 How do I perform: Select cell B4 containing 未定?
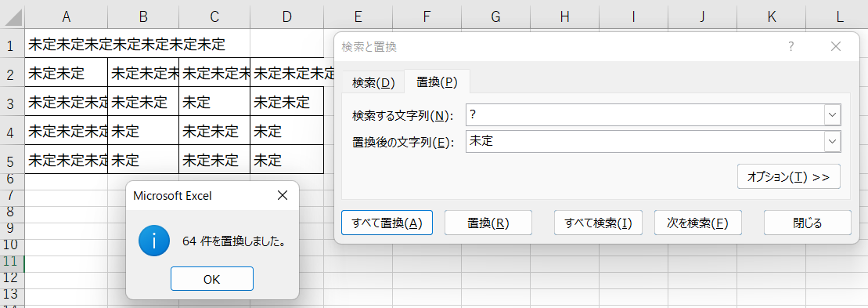[x=142, y=130]
